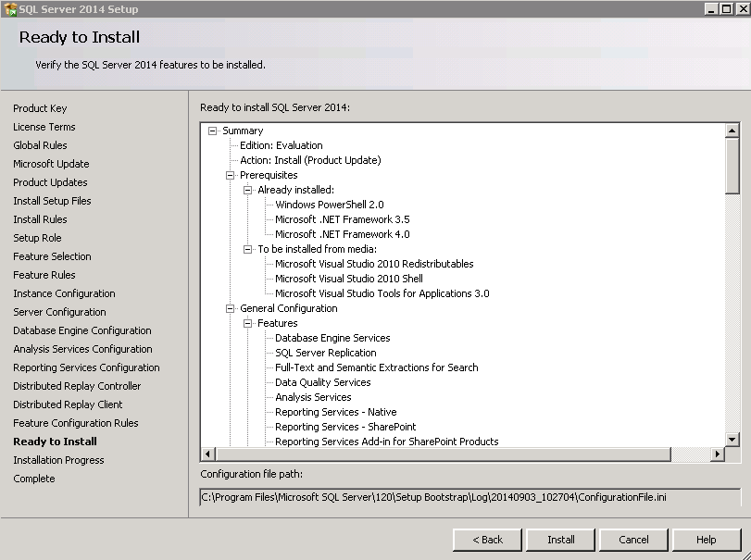
Task: Collapse the General Configuration node
Action: point(230,309)
